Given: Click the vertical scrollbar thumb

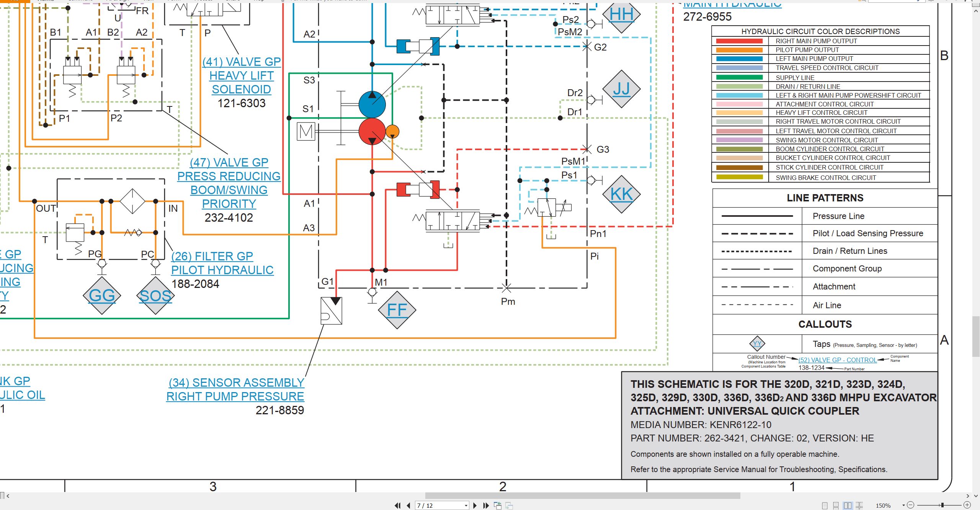Looking at the screenshot, I should pos(976,336).
